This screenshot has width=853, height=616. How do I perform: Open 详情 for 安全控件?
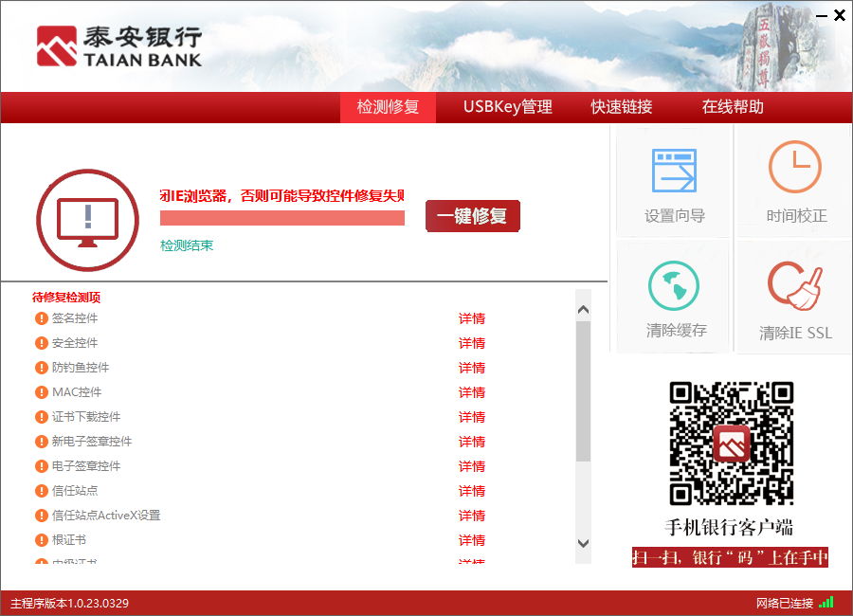[472, 343]
